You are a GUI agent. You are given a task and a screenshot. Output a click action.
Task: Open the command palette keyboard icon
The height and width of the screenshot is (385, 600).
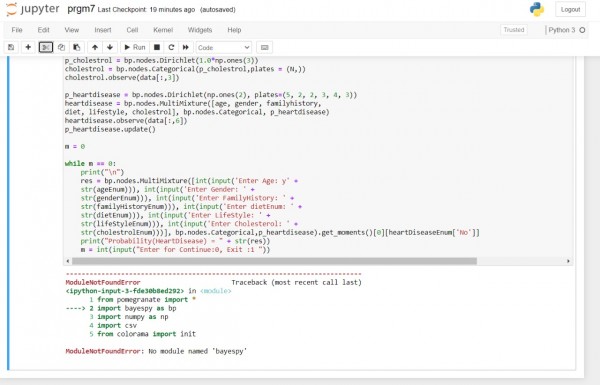click(x=264, y=47)
